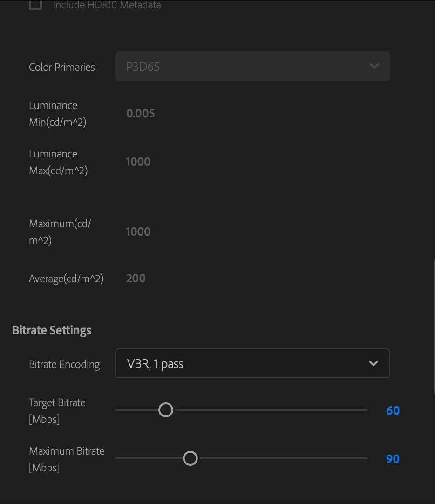The height and width of the screenshot is (504, 435).
Task: Click the Maximum Bitrate slider handle
Action: 190,458
